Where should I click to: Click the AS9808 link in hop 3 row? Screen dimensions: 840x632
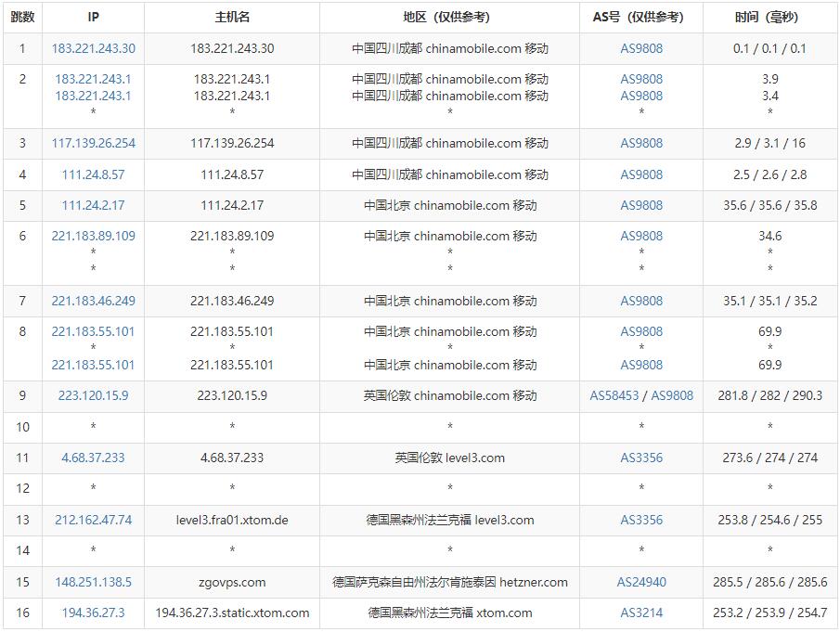pos(641,143)
